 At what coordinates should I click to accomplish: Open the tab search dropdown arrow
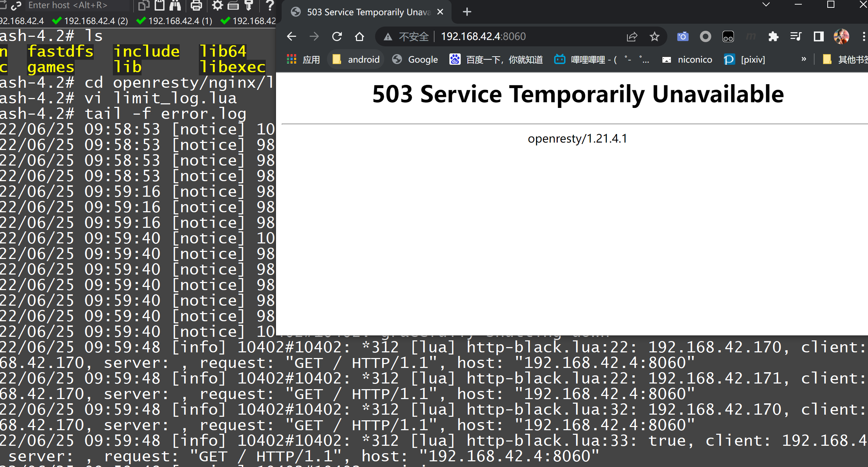766,5
